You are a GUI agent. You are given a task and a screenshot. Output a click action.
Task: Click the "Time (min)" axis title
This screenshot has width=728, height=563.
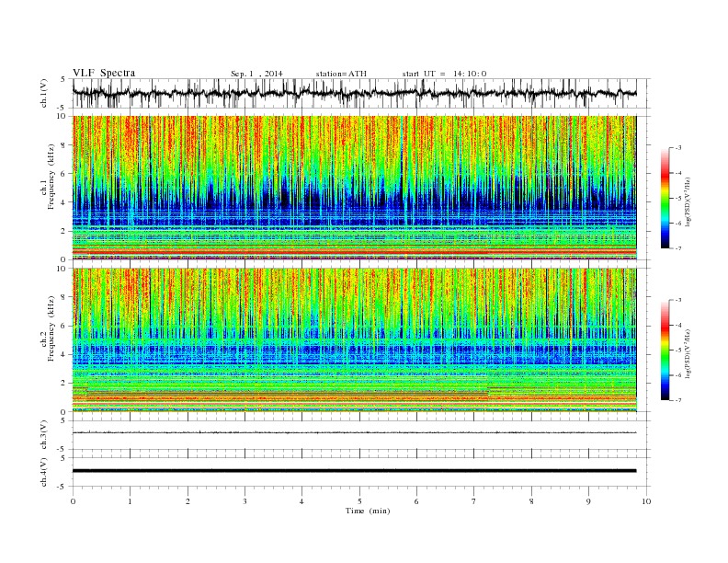pyautogui.click(x=368, y=511)
